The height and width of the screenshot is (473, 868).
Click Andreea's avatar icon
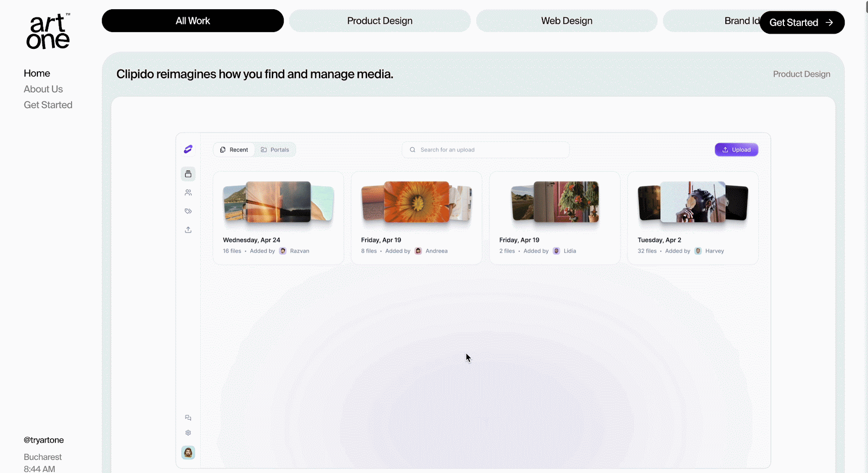418,251
